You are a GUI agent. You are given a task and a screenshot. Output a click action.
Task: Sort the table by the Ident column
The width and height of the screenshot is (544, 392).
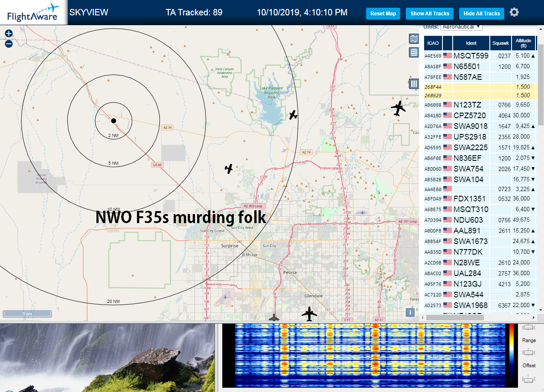(x=471, y=43)
